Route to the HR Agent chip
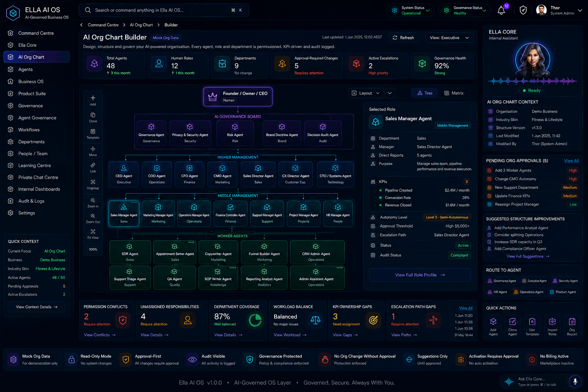The height and width of the screenshot is (392, 588). click(x=497, y=292)
